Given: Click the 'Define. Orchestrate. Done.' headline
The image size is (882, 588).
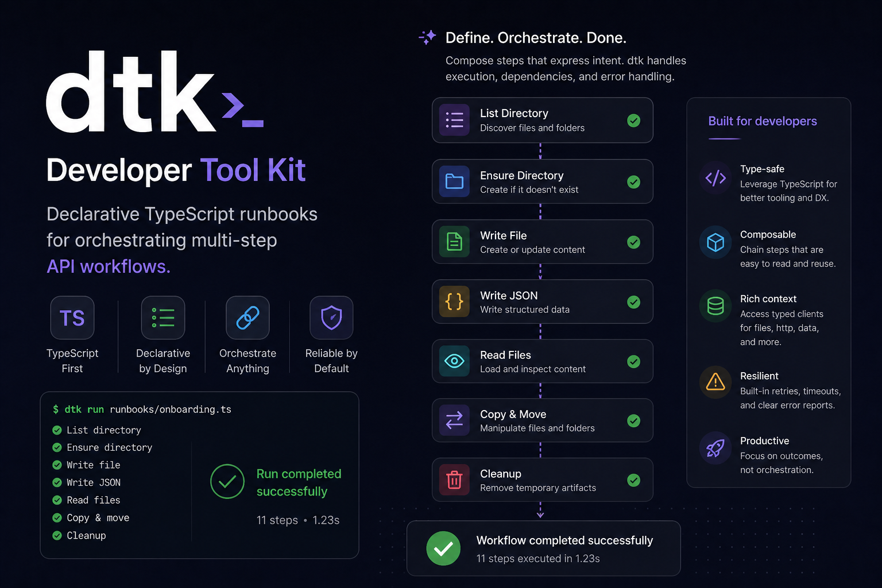Looking at the screenshot, I should pyautogui.click(x=536, y=38).
